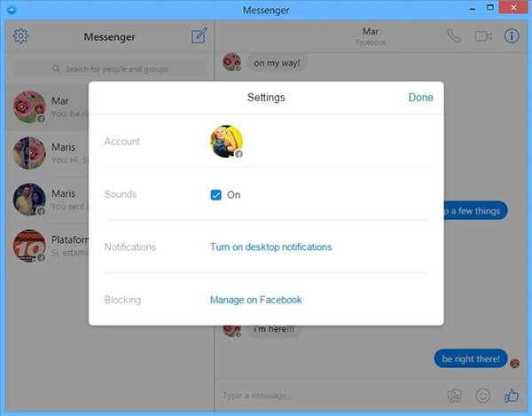Click the account profile picture in Settings
This screenshot has height=416, width=532.
click(227, 142)
